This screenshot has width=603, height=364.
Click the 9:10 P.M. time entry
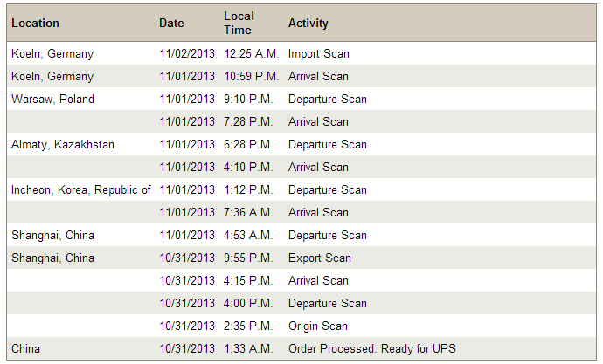point(248,100)
